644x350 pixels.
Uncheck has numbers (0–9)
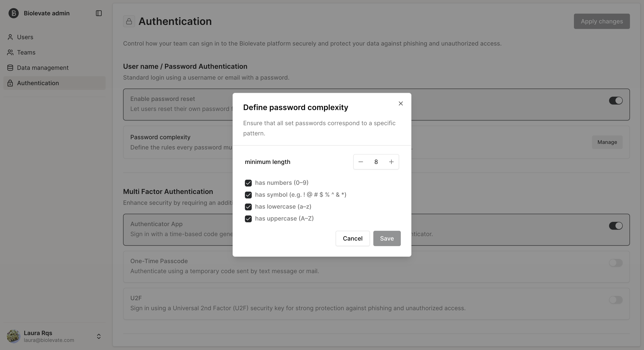(x=248, y=183)
